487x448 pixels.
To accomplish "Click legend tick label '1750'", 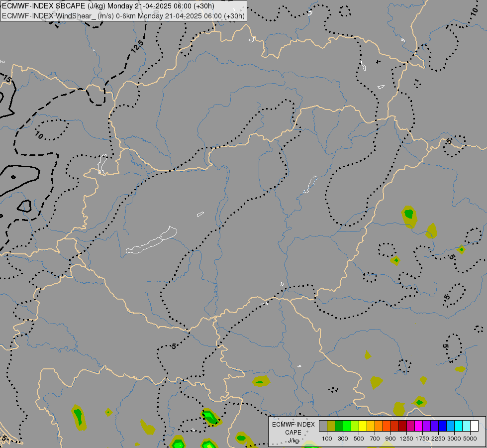I will pos(422,439).
